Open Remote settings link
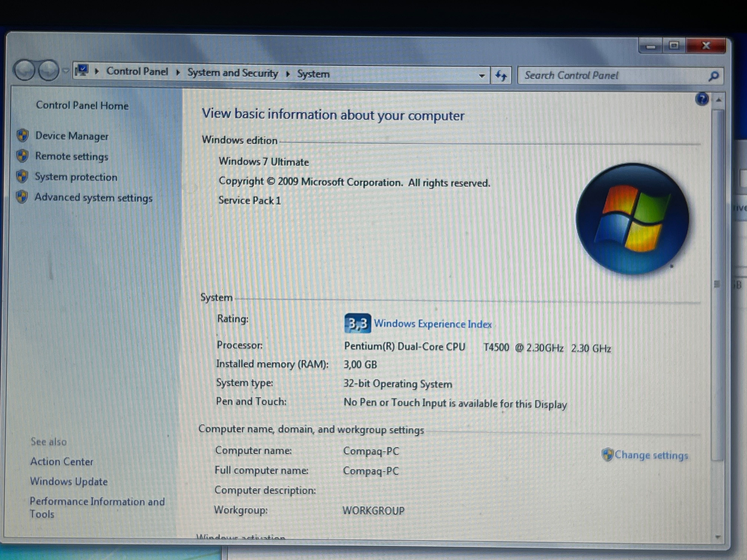Viewport: 747px width, 560px height. pos(72,157)
